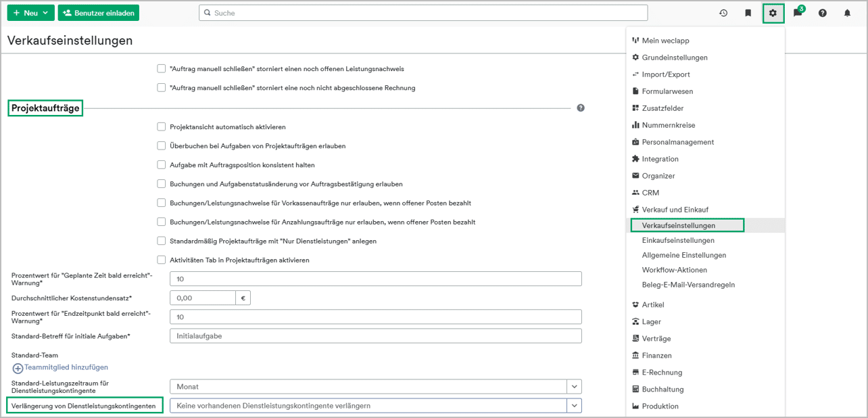This screenshot has width=868, height=418.
Task: Open the settings gear icon
Action: coord(773,13)
